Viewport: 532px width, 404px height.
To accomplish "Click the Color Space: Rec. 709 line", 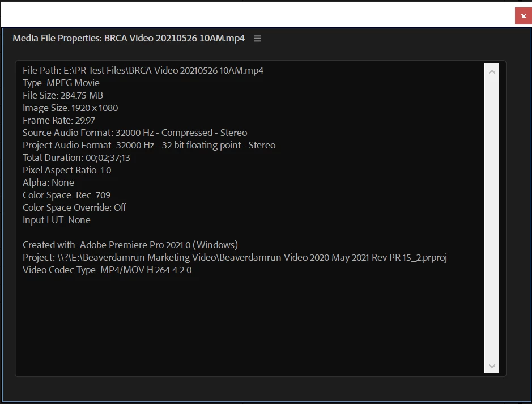I will 66,195.
